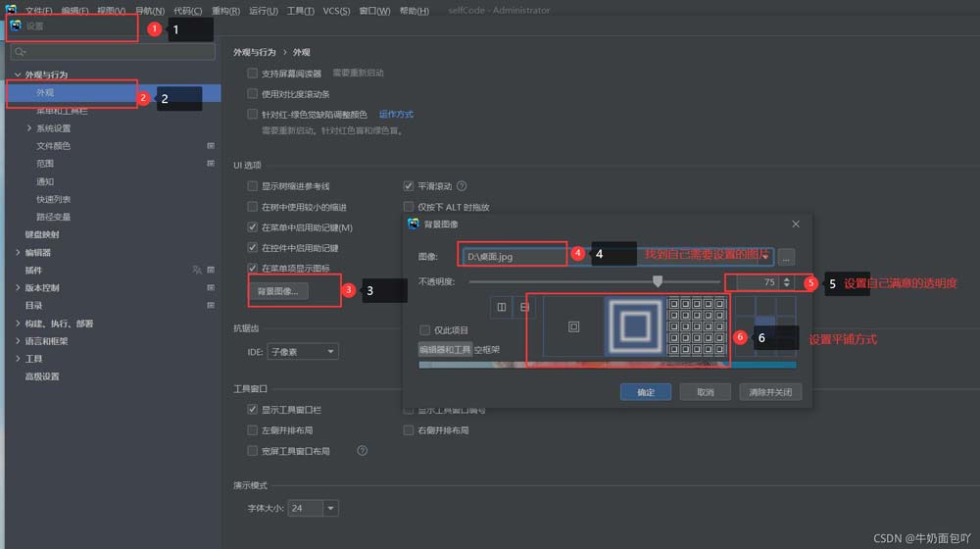Toggle 在树中使用较小的缩进 checkbox
The image size is (980, 549).
[x=253, y=207]
